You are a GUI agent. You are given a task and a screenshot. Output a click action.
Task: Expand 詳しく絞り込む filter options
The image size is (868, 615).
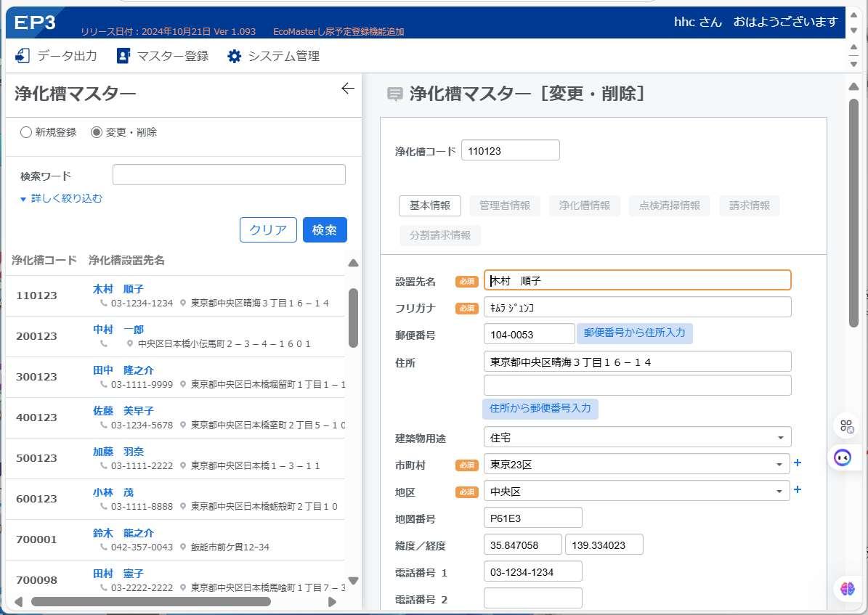click(61, 198)
